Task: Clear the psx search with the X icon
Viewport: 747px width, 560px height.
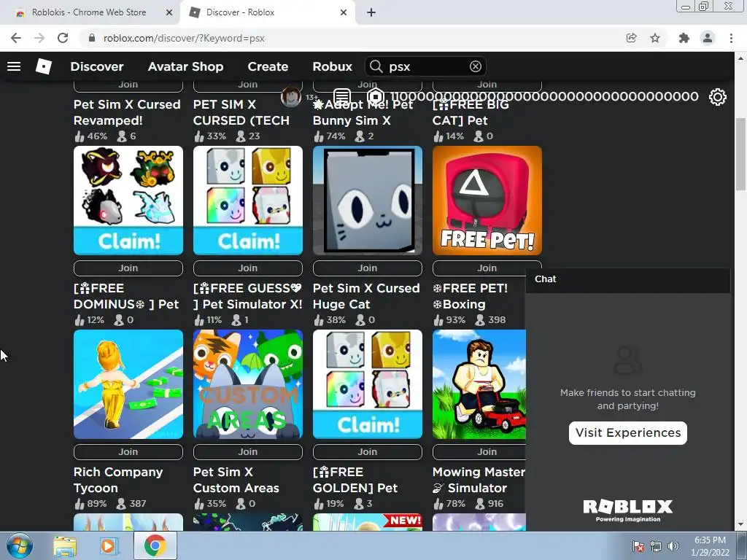Action: [475, 66]
